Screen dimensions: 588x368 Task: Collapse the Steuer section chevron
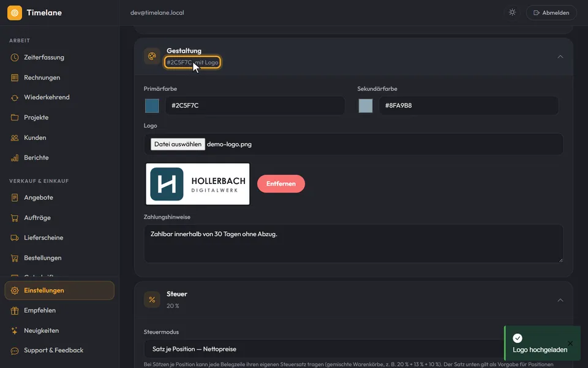pyautogui.click(x=560, y=300)
